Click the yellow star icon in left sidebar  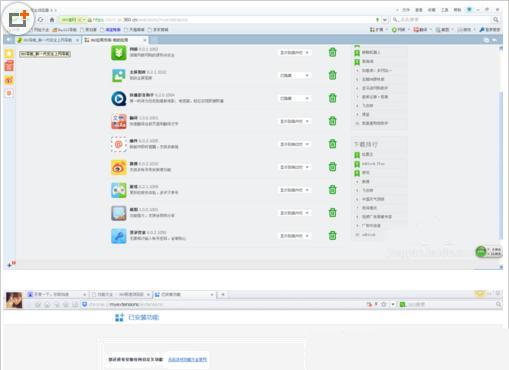coord(9,54)
